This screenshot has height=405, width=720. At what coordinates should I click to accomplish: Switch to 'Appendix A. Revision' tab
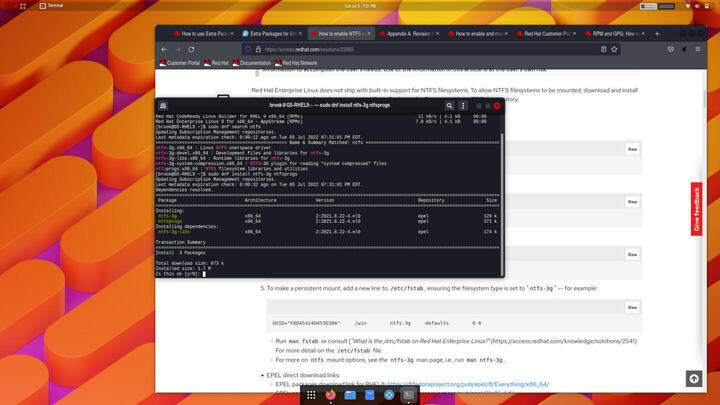409,34
